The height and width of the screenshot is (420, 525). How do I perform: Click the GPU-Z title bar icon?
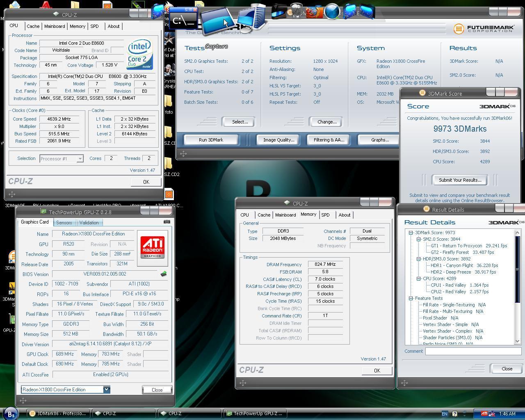point(43,212)
